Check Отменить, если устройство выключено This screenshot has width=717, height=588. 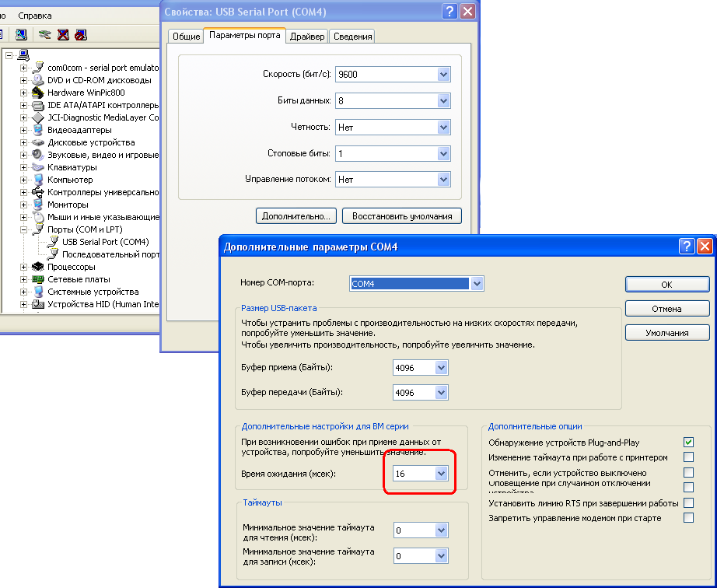coord(689,472)
